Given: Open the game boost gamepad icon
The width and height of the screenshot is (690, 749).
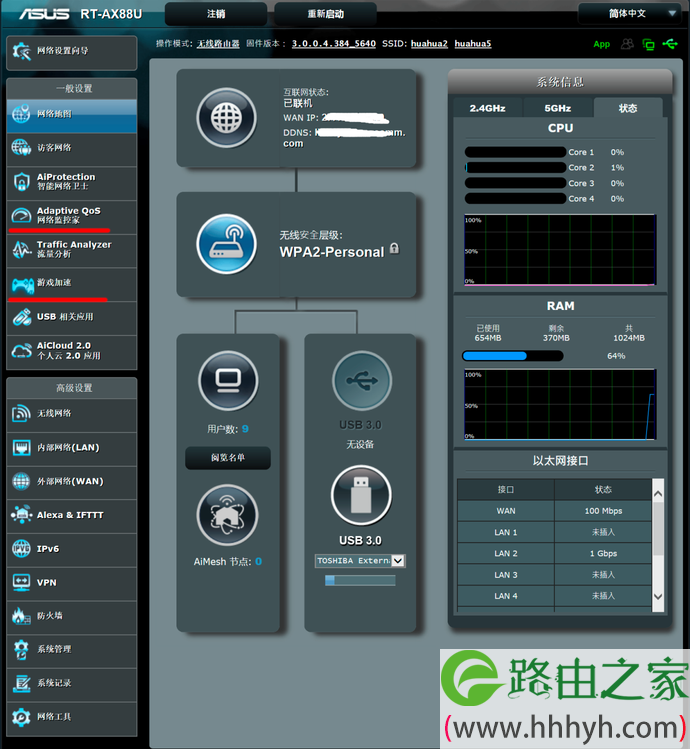Looking at the screenshot, I should tap(22, 285).
